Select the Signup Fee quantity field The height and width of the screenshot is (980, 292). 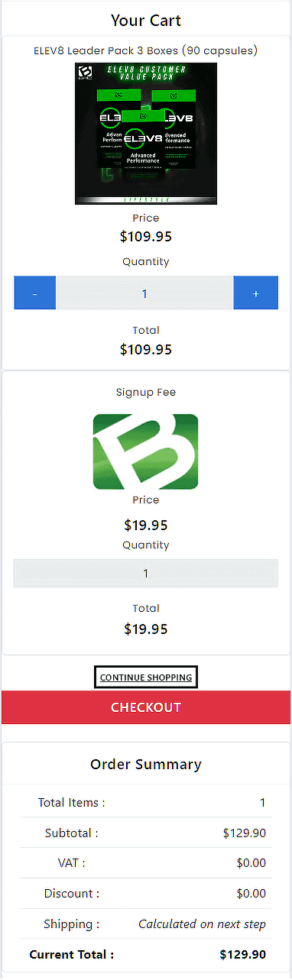(x=146, y=573)
